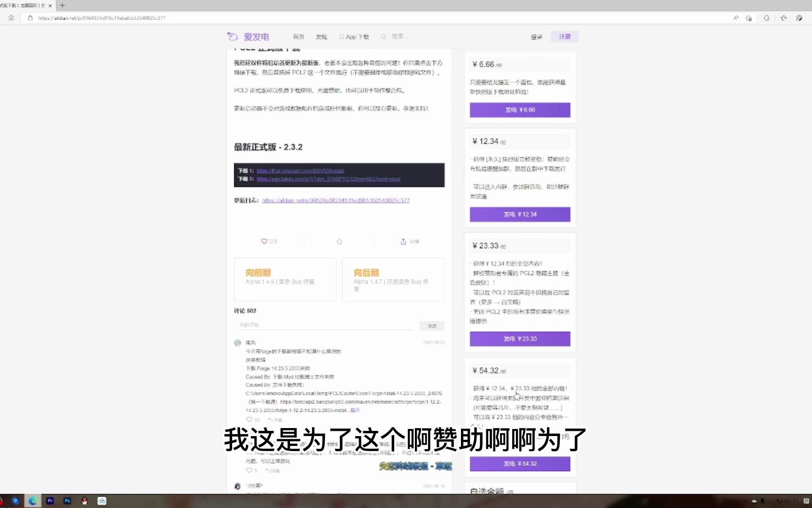Open Photoshop from the taskbar
The height and width of the screenshot is (508, 812).
click(67, 501)
